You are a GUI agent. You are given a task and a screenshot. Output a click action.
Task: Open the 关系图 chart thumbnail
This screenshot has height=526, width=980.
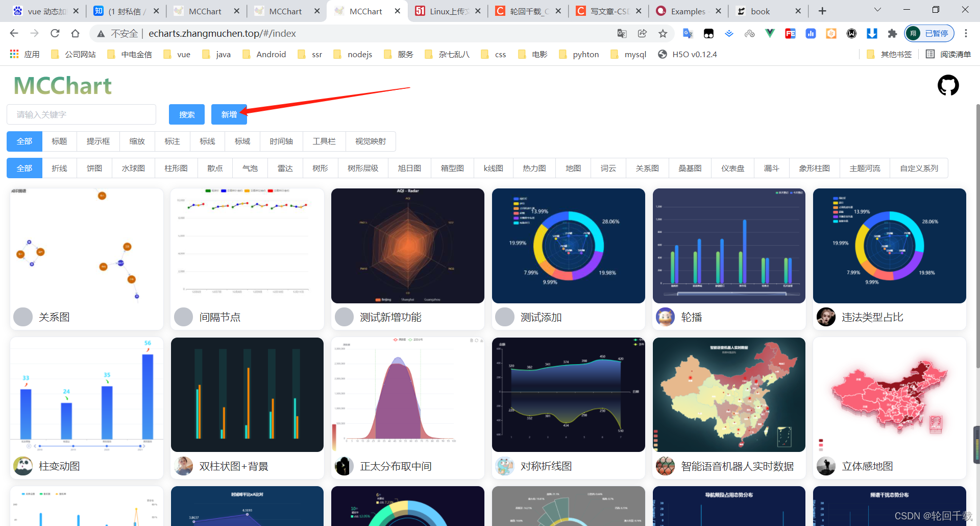tap(87, 246)
